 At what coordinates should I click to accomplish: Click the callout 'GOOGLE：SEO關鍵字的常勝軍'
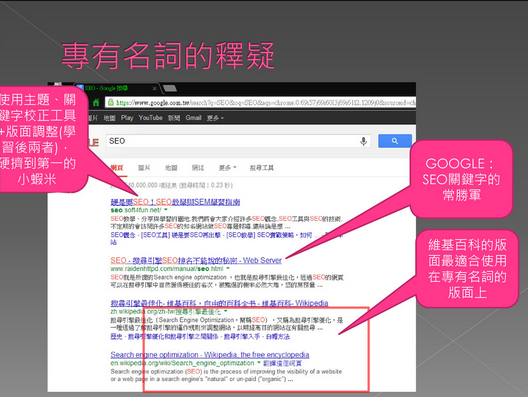coord(461,179)
